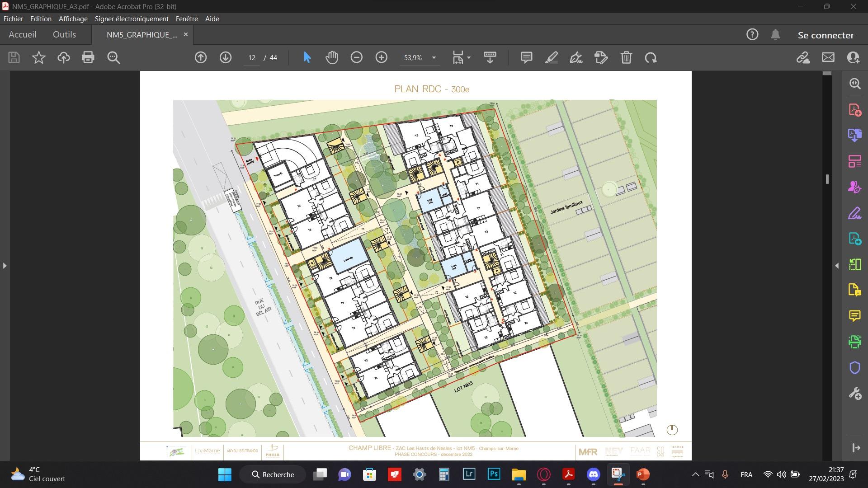Click the page number field
The width and height of the screenshot is (868, 488).
[252, 57]
